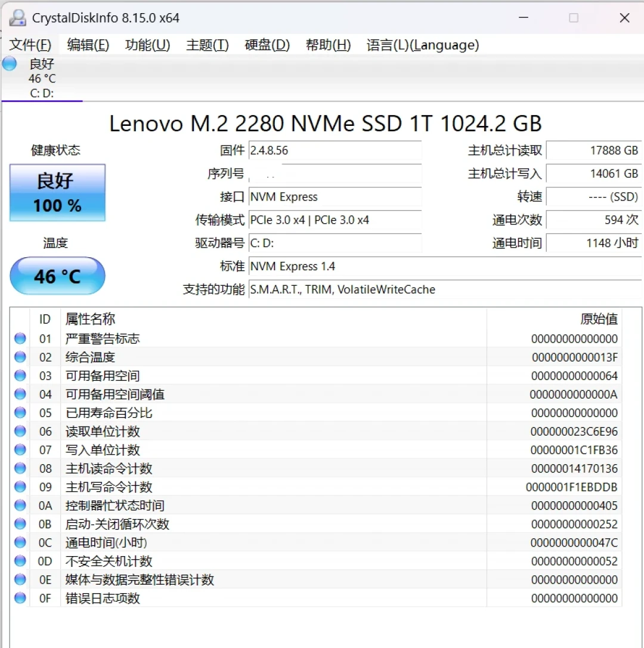The height and width of the screenshot is (648, 644).
Task: Click the 通电次数 value 594 次
Action: [x=593, y=220]
